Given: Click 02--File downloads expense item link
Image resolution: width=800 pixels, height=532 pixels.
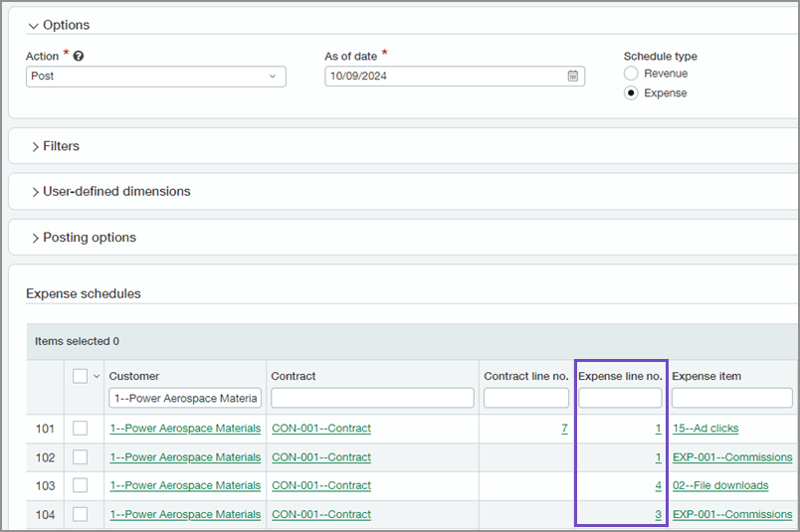Looking at the screenshot, I should 719,485.
